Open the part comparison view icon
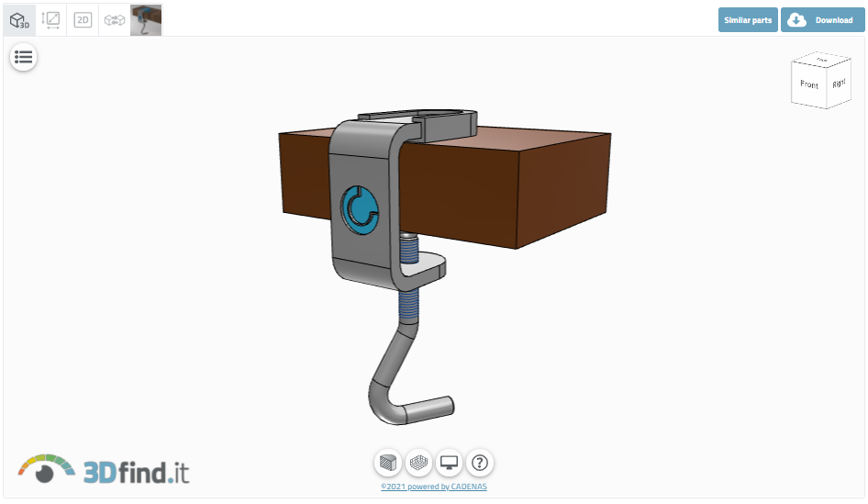Image resolution: width=868 pixels, height=504 pixels. [x=115, y=20]
